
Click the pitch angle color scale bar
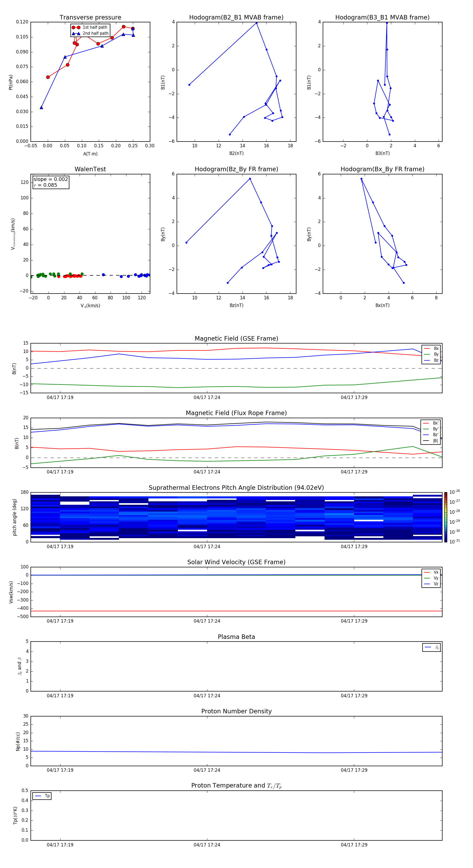click(x=446, y=517)
